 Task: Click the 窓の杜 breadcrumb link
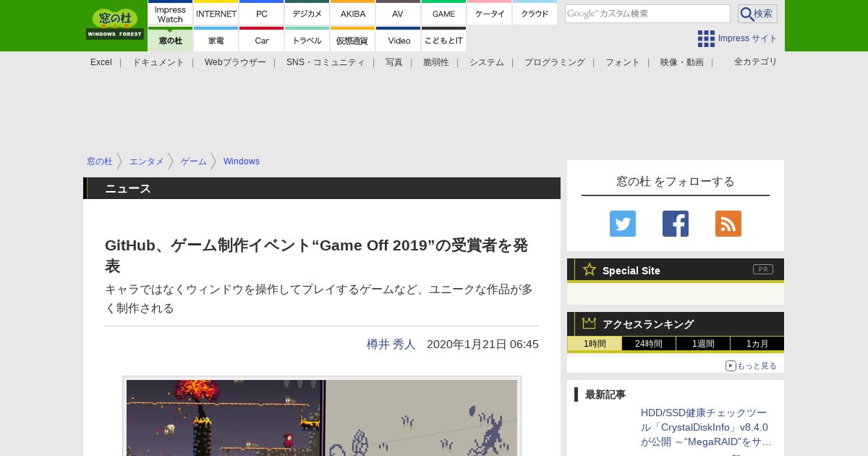point(100,161)
